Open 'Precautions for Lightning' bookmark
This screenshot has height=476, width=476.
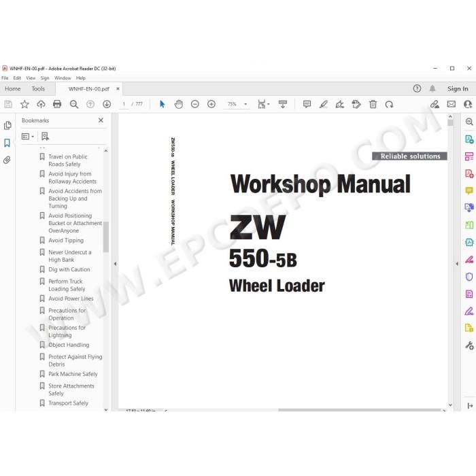67,332
